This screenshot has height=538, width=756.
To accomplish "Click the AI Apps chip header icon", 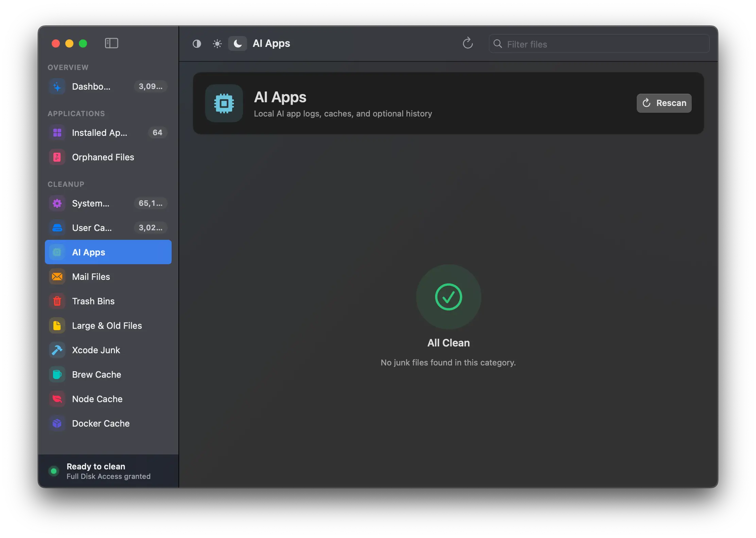I will click(224, 103).
